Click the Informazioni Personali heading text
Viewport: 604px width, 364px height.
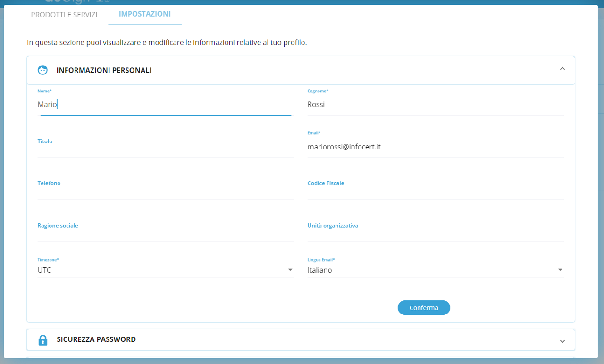point(104,70)
